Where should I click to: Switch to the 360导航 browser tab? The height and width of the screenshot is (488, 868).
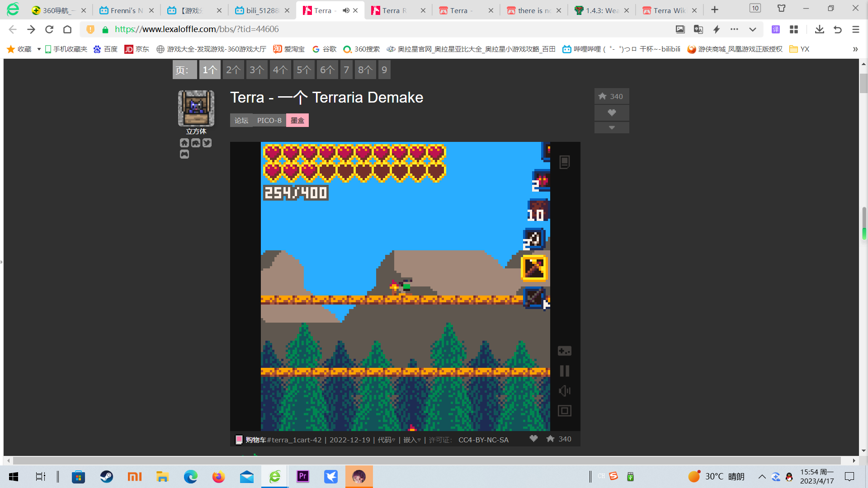tap(59, 10)
